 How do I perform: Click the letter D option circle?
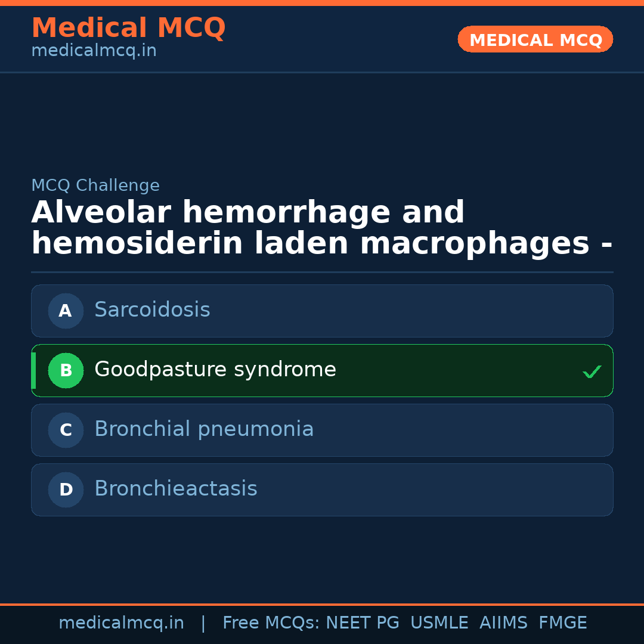(66, 490)
